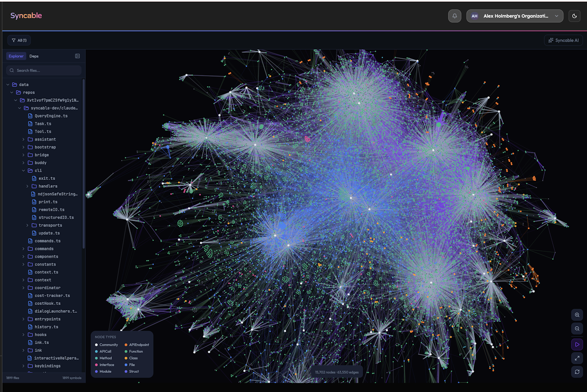The image size is (587, 392).
Task: Refresh the graph layout
Action: (577, 372)
